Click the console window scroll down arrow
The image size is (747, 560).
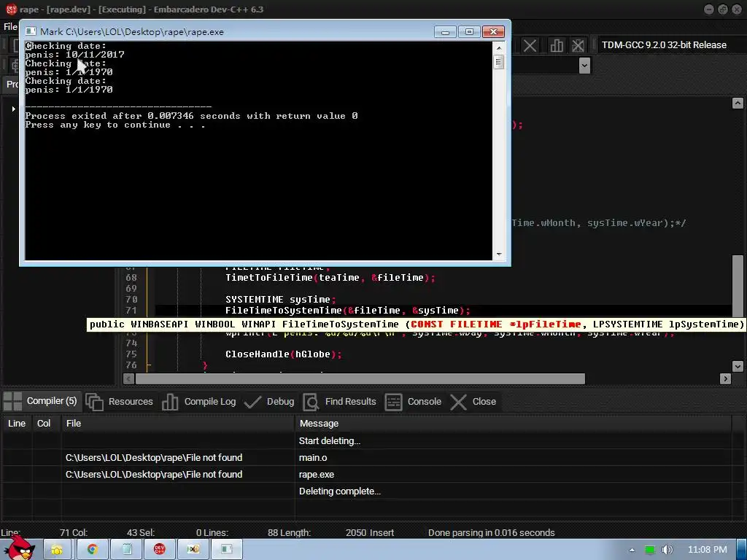pos(499,254)
